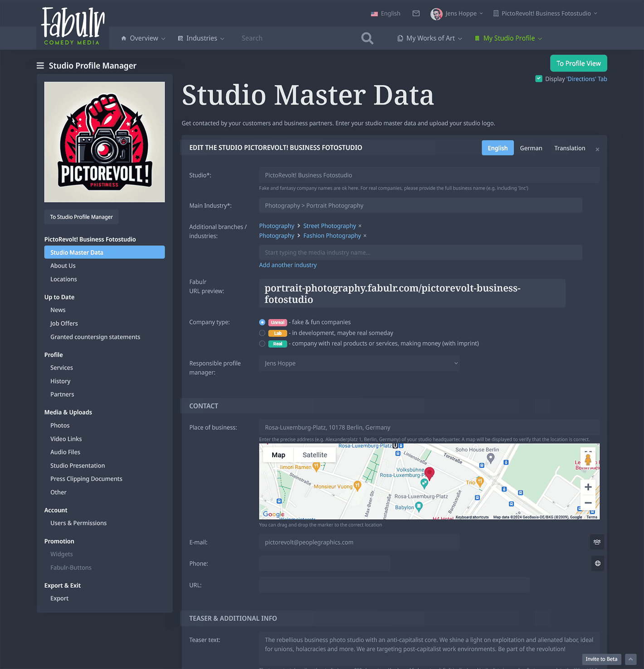Open the My Works of Art dropdown
The width and height of the screenshot is (644, 669).
[x=429, y=38]
